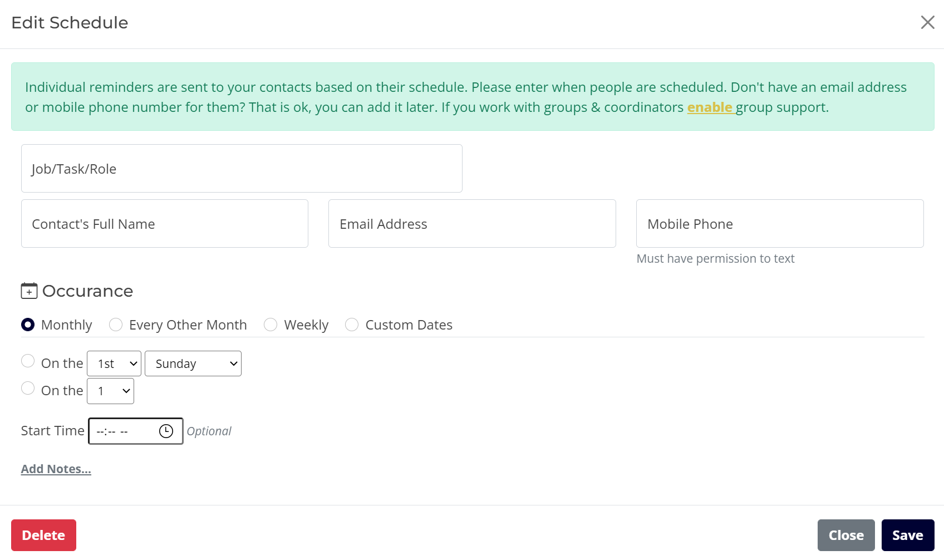Select the Weekly occurrence radio
The height and width of the screenshot is (560, 944).
[271, 325]
